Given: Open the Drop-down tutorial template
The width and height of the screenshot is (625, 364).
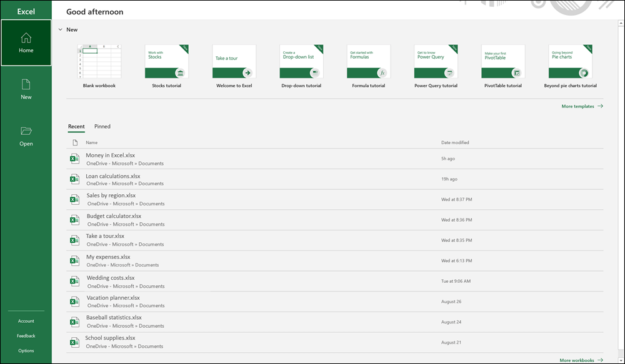Looking at the screenshot, I should [301, 66].
